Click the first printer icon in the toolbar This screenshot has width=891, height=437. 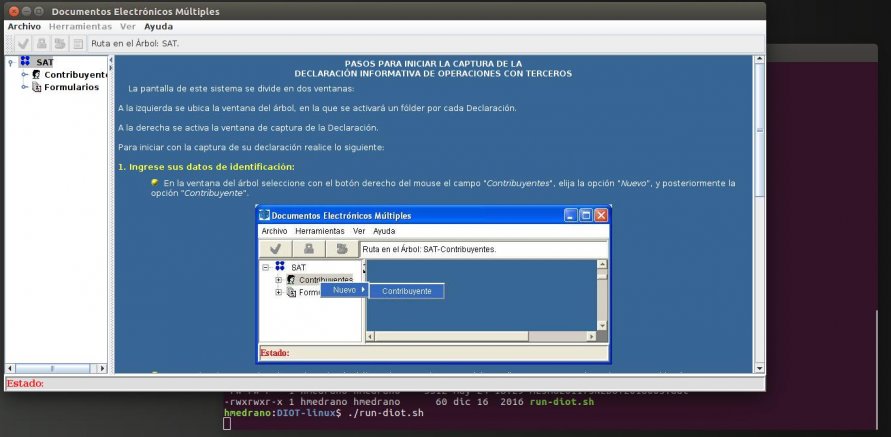[41, 43]
